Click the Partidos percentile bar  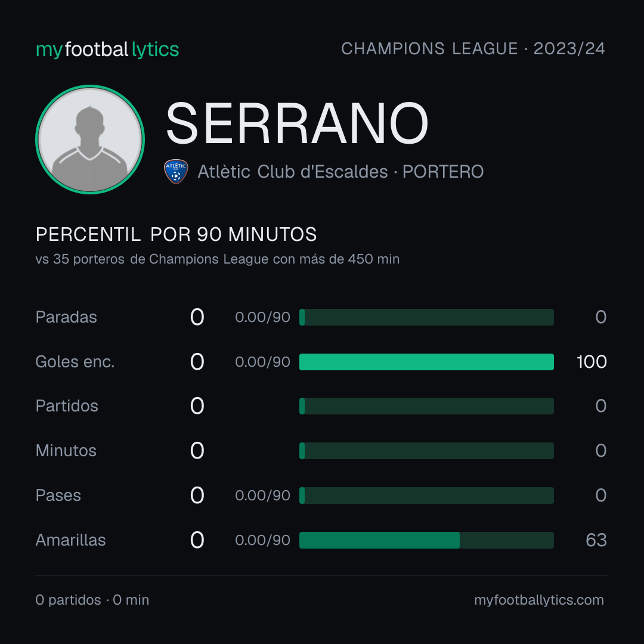426,406
